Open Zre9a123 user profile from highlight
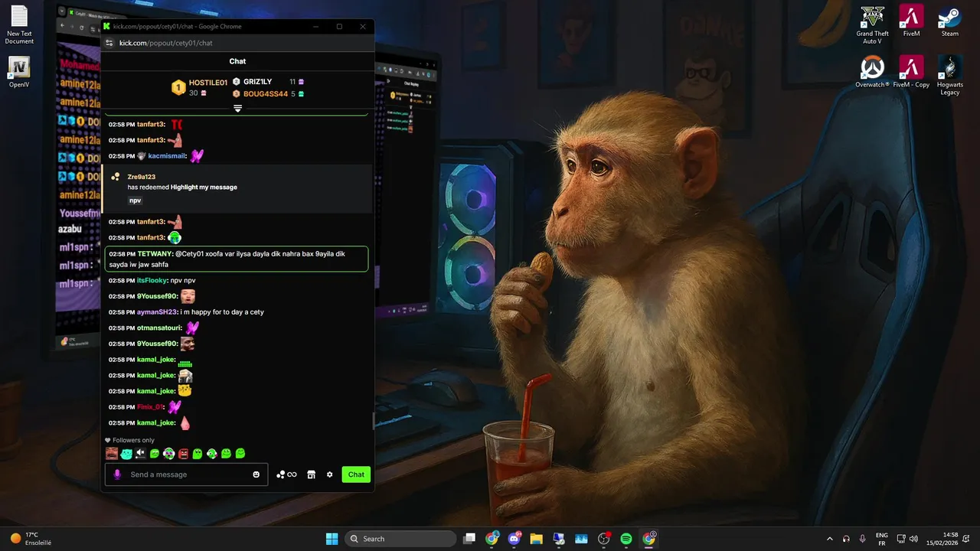980x551 pixels. [142, 177]
